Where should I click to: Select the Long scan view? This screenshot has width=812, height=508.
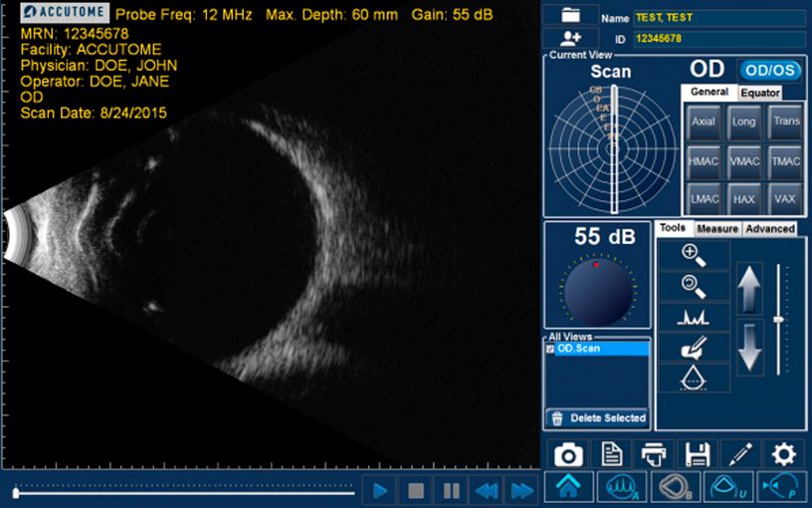pos(743,122)
